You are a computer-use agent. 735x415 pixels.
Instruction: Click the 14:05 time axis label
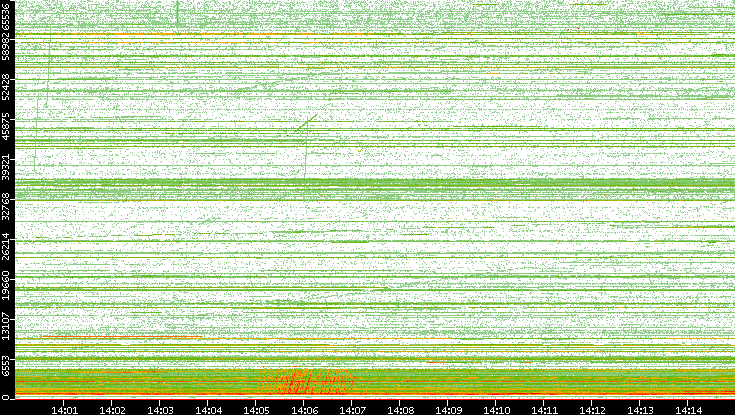pos(256,410)
